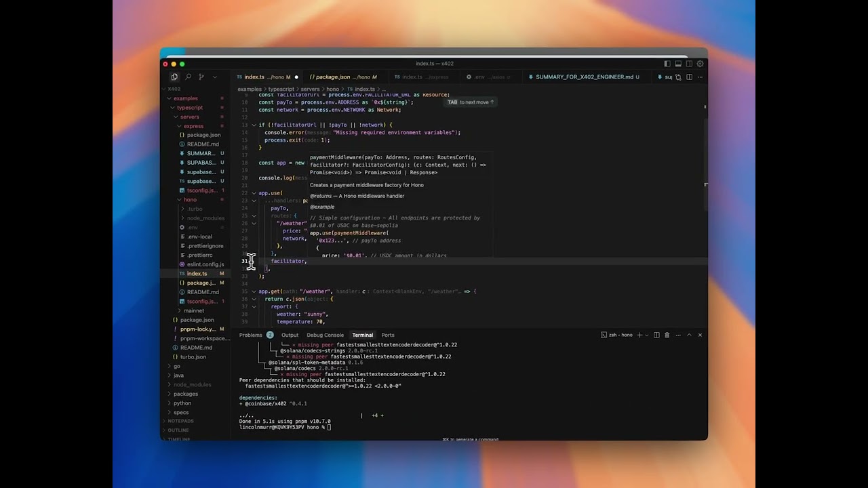
Task: Toggle the panel layout icon top-right
Action: pyautogui.click(x=677, y=63)
